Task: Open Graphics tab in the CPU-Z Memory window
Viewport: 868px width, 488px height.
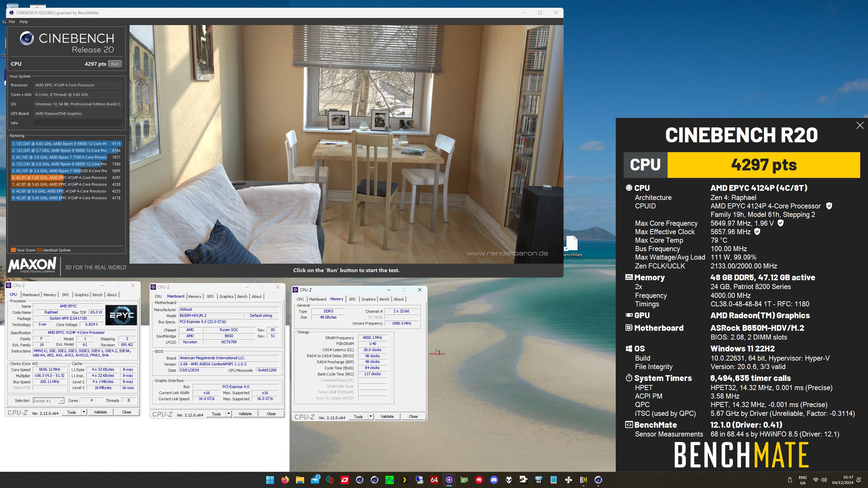Action: click(368, 299)
